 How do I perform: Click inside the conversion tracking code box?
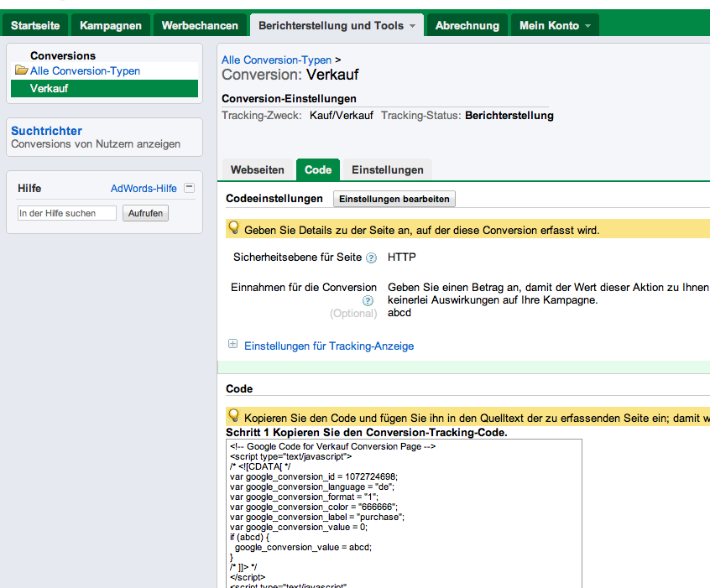tap(404, 513)
